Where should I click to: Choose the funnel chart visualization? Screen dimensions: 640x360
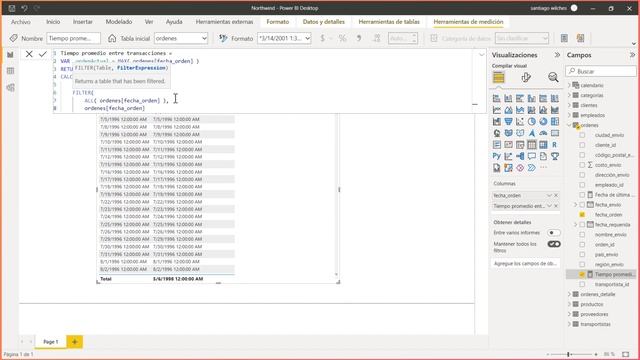508,122
